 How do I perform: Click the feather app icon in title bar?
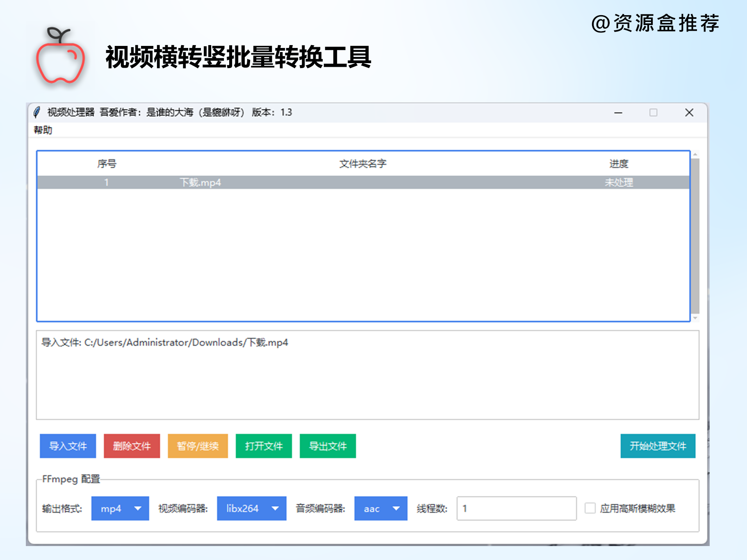pos(37,112)
